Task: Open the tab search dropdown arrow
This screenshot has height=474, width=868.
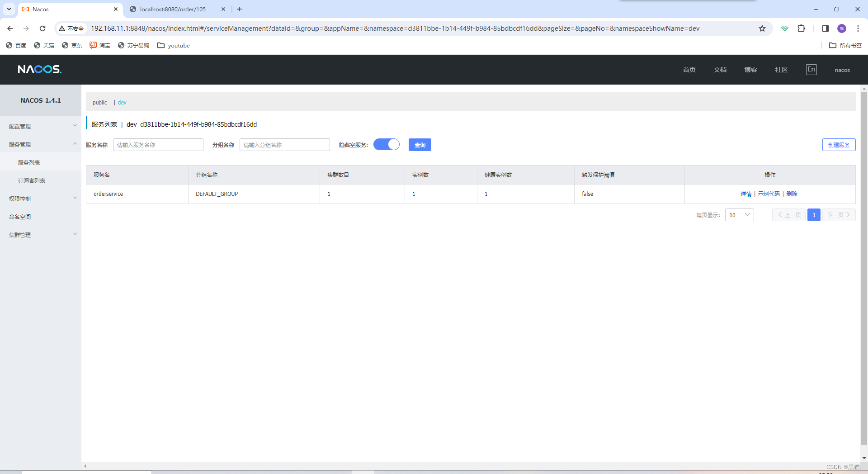Action: [x=9, y=9]
